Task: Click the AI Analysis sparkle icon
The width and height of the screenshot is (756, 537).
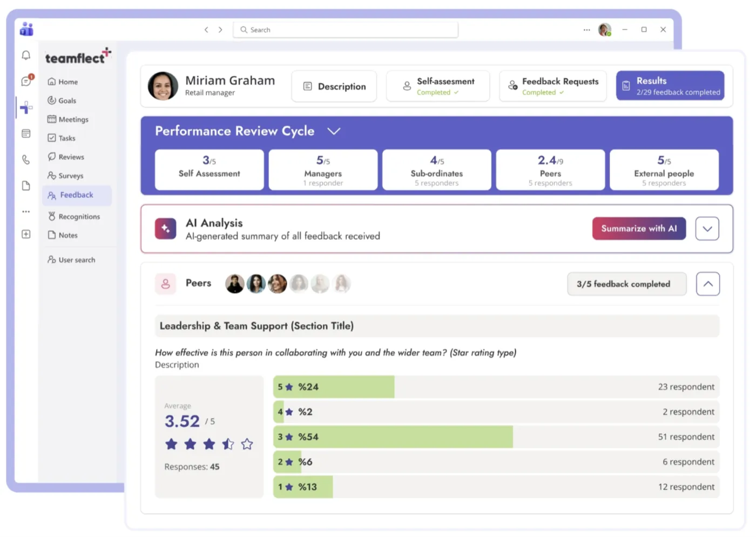Action: pos(165,229)
